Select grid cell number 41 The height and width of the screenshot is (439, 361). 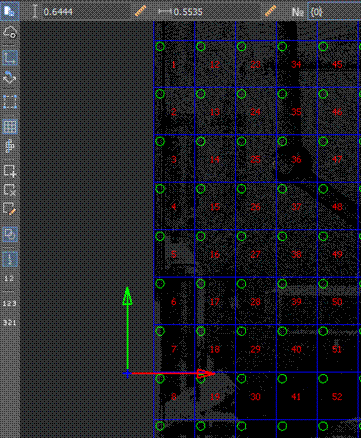(296, 397)
